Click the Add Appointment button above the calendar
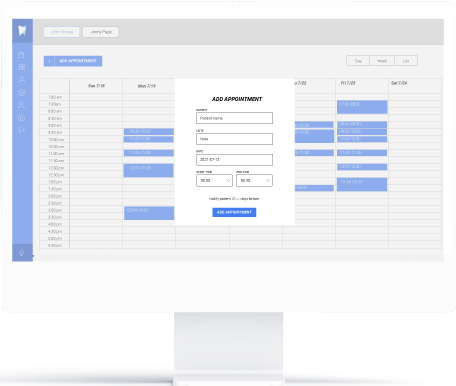This screenshot has height=386, width=456. pyautogui.click(x=73, y=61)
